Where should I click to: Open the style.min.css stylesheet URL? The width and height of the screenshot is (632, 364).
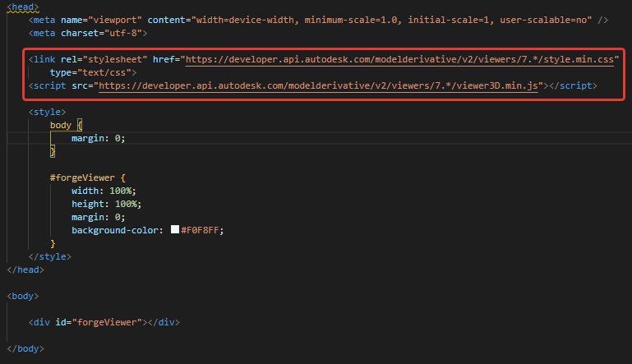(x=399, y=59)
